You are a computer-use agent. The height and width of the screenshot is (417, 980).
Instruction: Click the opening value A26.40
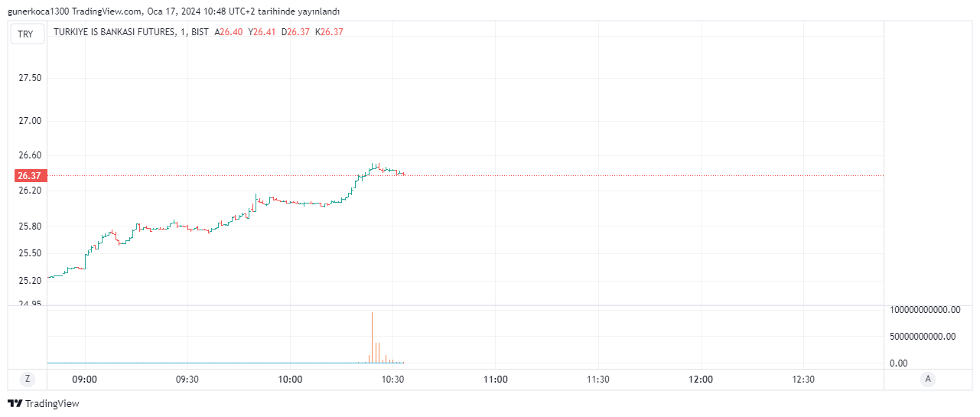[x=228, y=32]
